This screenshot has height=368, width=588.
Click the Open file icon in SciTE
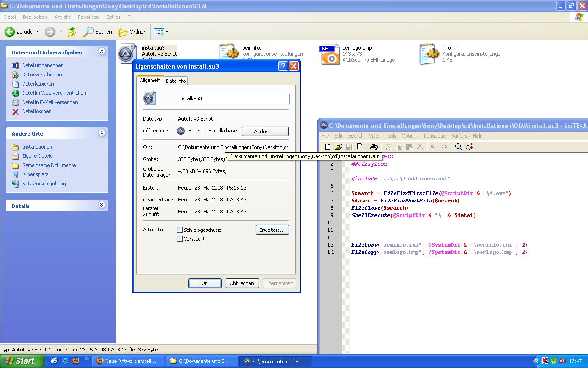[338, 147]
